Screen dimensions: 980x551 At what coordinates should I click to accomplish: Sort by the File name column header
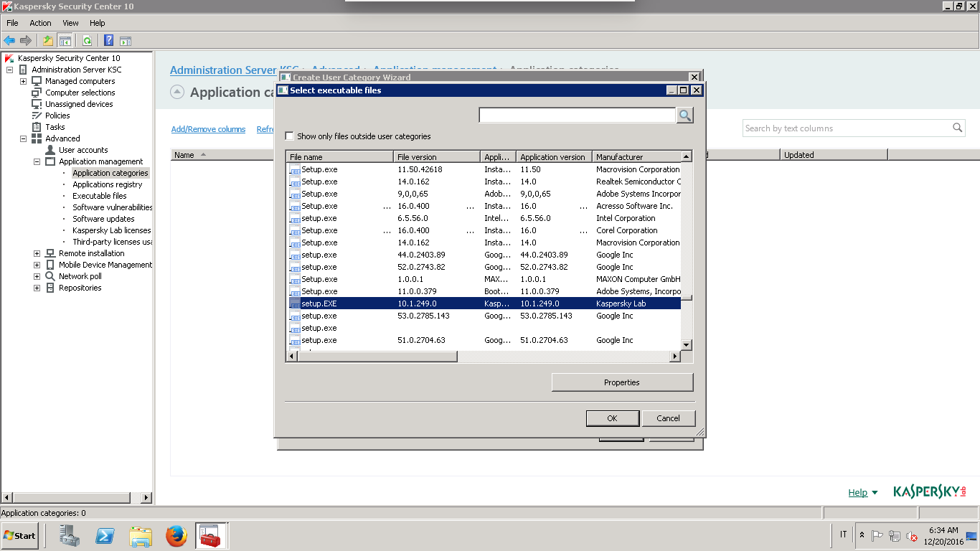tap(339, 156)
